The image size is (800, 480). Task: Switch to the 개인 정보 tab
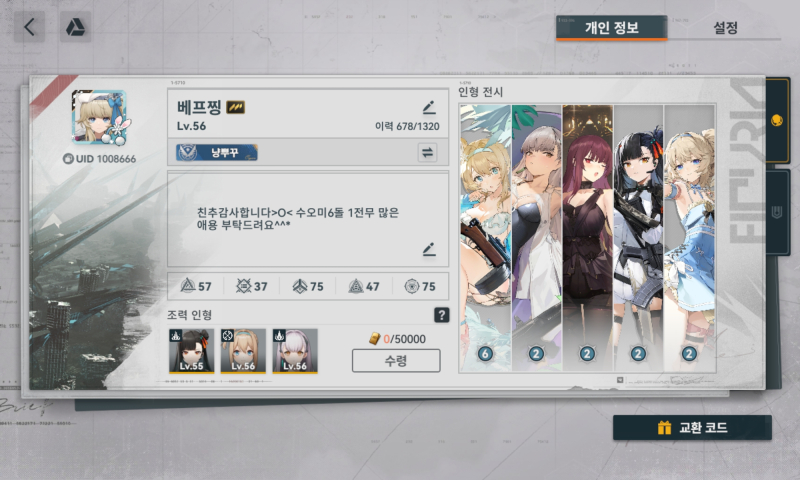[x=612, y=28]
